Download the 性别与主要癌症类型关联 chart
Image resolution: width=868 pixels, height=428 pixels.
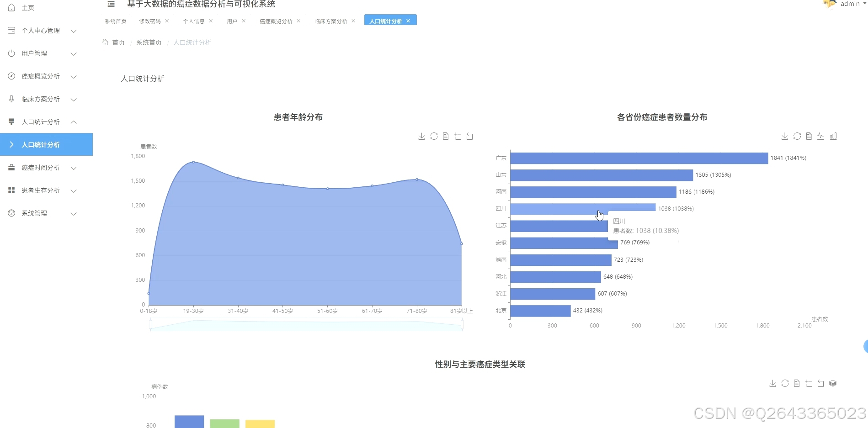click(x=772, y=383)
